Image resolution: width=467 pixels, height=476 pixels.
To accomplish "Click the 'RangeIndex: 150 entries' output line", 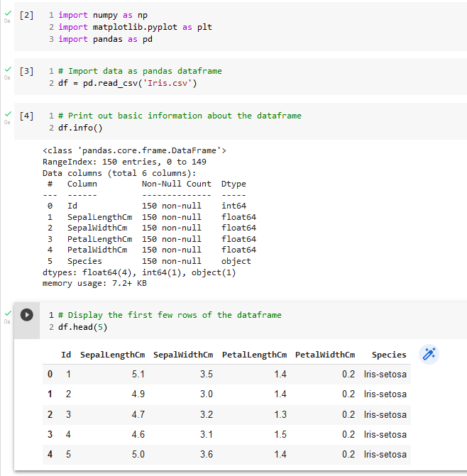I will 124,162.
